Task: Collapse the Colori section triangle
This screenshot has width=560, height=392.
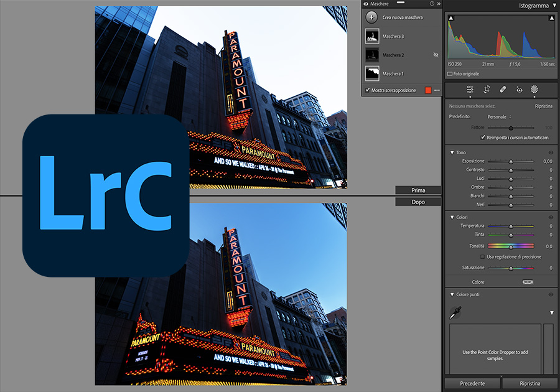Action: 452,217
